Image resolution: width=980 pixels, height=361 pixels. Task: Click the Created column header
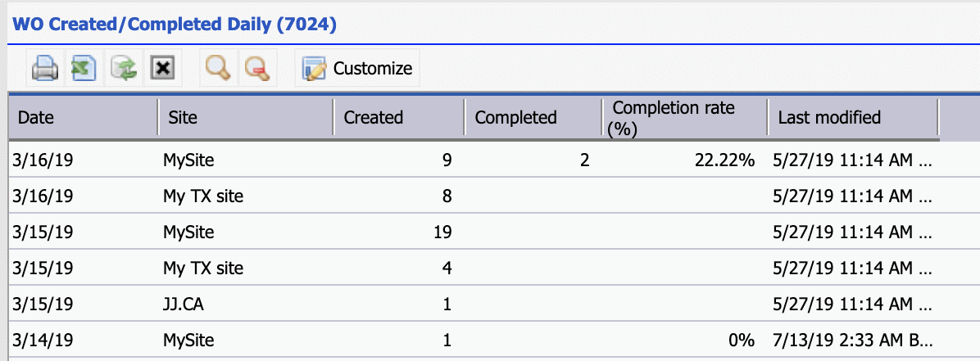pyautogui.click(x=374, y=118)
